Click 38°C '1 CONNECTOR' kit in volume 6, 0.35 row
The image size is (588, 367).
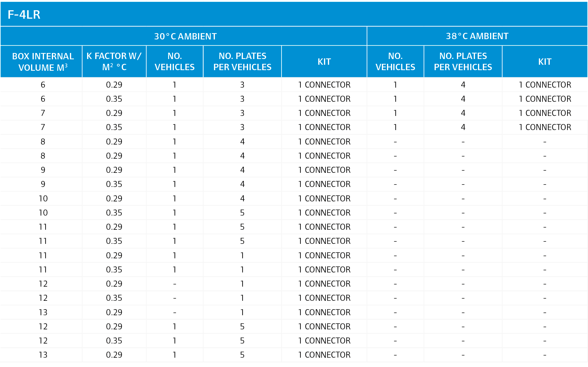coord(545,99)
